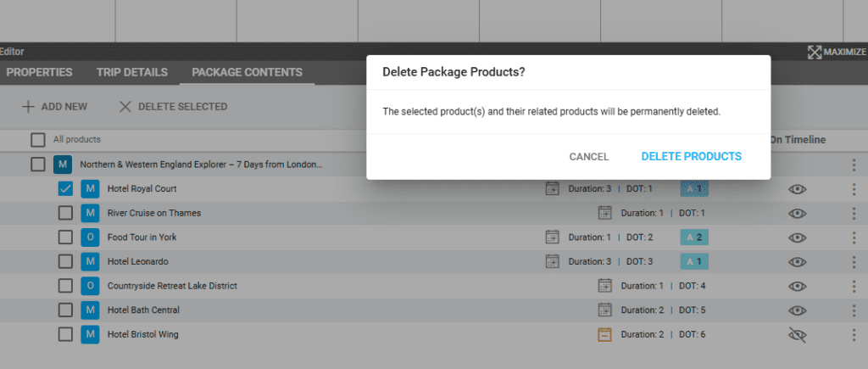Viewport: 868px width, 369px height.
Task: Open the Trip Details tab
Action: coord(131,73)
